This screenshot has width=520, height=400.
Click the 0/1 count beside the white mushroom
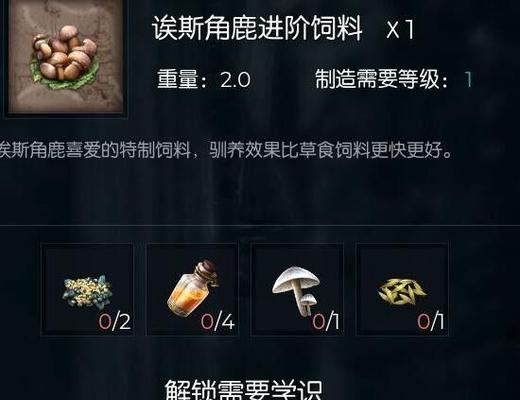tap(326, 322)
